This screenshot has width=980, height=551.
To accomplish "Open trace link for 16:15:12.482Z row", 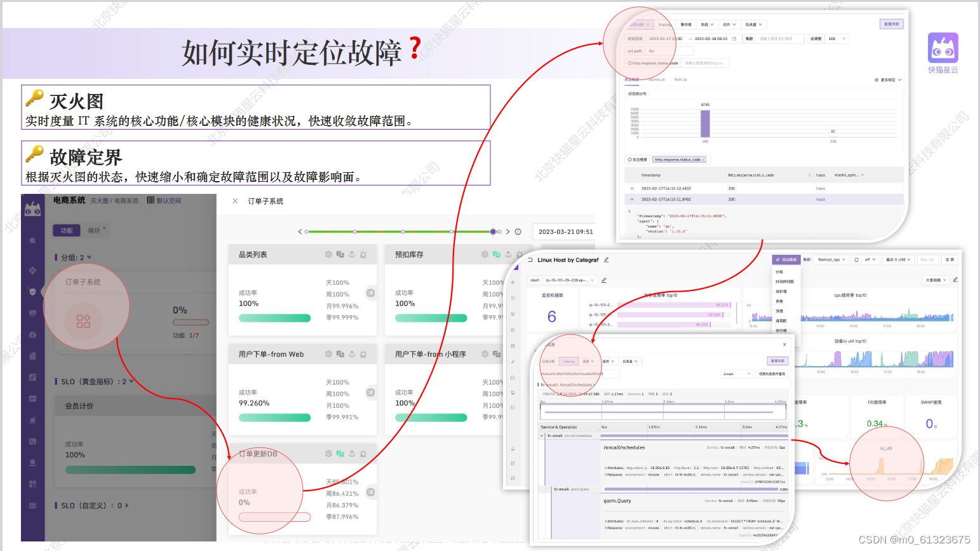I will click(821, 188).
